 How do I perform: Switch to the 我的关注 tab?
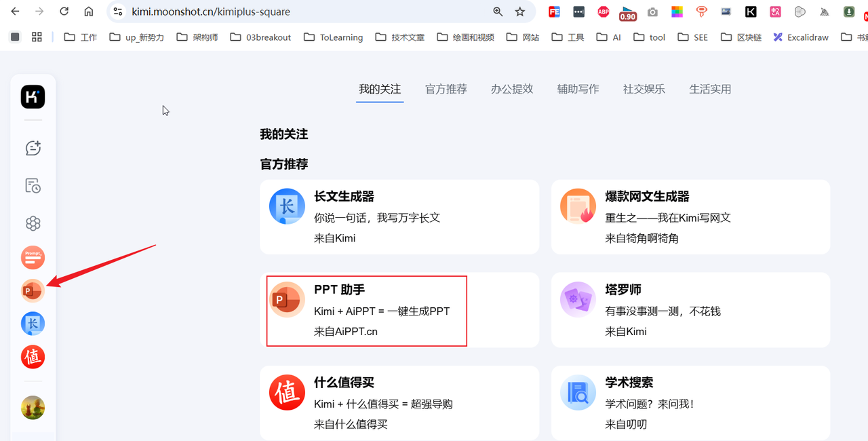point(380,89)
